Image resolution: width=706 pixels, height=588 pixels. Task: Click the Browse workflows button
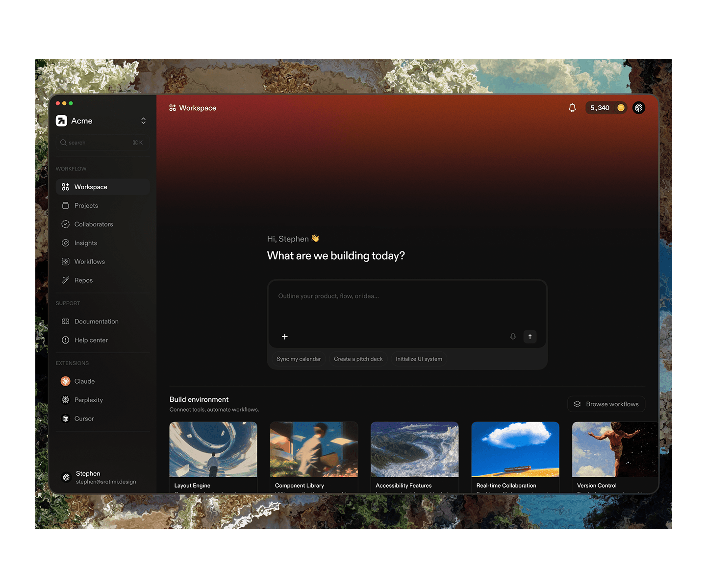(x=606, y=404)
